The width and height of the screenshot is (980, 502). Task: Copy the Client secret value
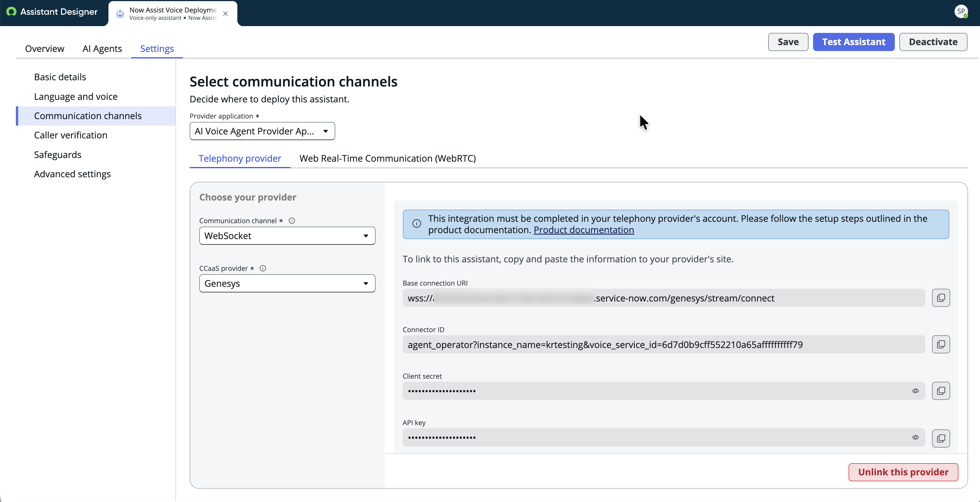pyautogui.click(x=941, y=391)
